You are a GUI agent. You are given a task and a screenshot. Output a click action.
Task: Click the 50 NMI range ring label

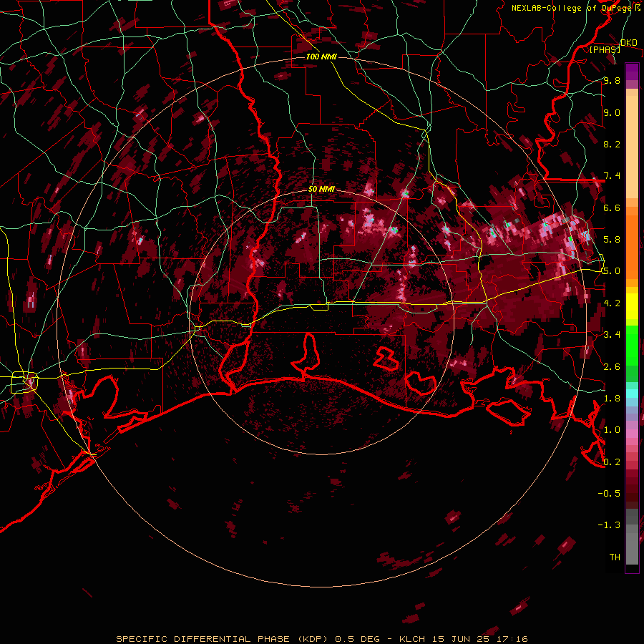(321, 189)
